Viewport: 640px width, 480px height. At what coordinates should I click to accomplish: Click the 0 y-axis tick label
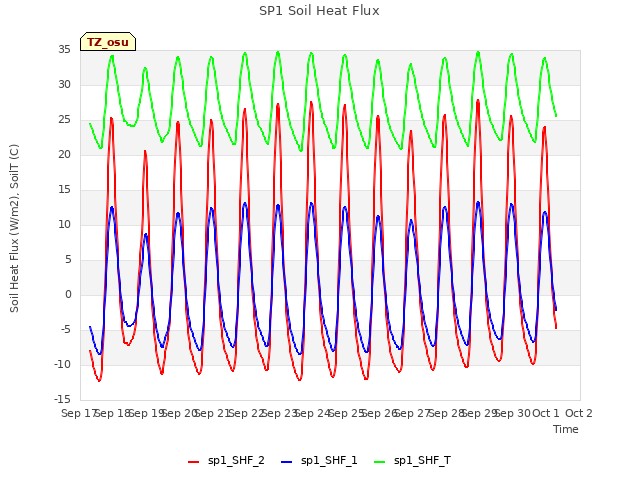[68, 294]
